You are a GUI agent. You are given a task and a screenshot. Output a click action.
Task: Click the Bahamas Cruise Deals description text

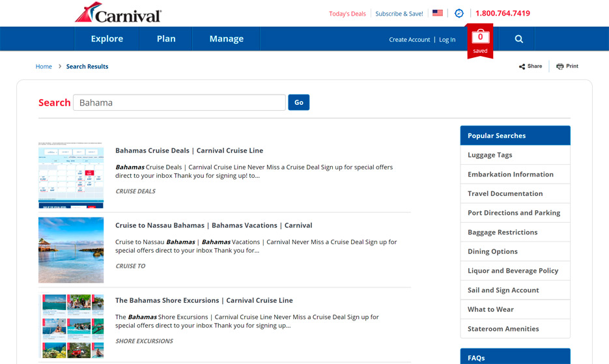click(254, 171)
